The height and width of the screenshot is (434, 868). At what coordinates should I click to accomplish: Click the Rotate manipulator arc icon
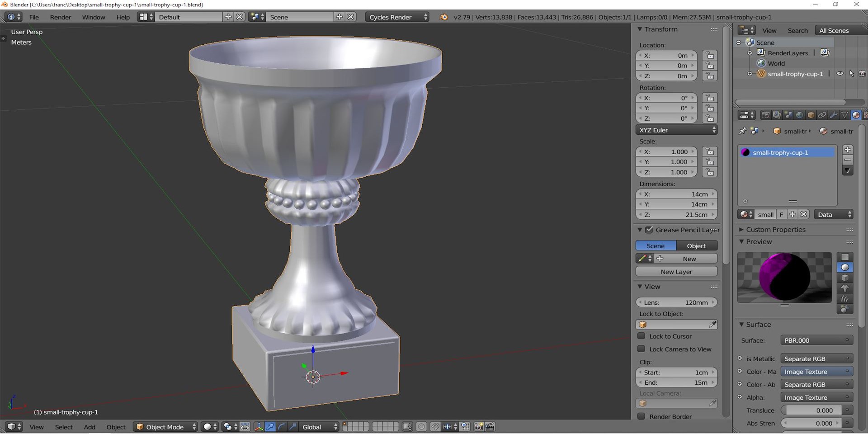point(281,427)
